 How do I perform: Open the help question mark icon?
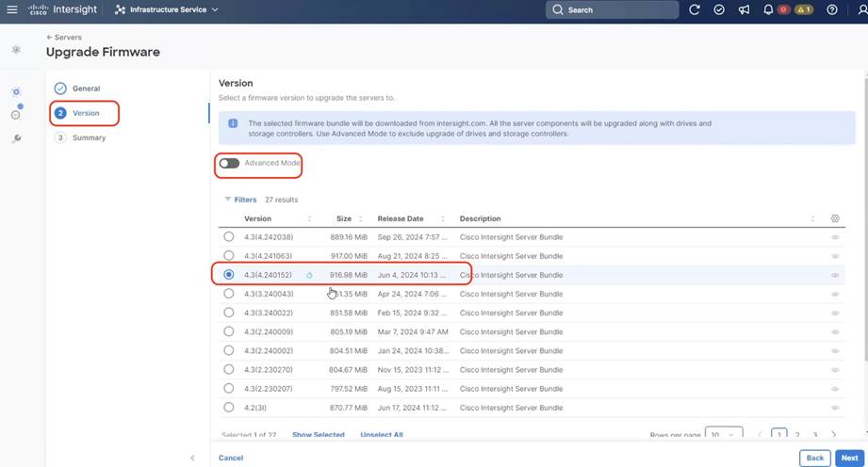pyautogui.click(x=831, y=10)
